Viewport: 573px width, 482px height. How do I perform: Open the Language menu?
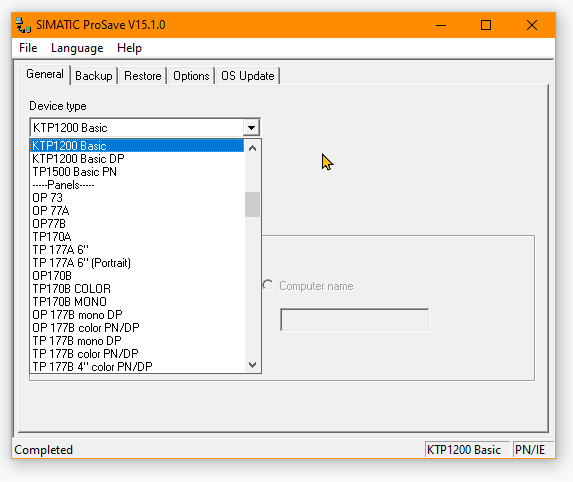(x=77, y=48)
